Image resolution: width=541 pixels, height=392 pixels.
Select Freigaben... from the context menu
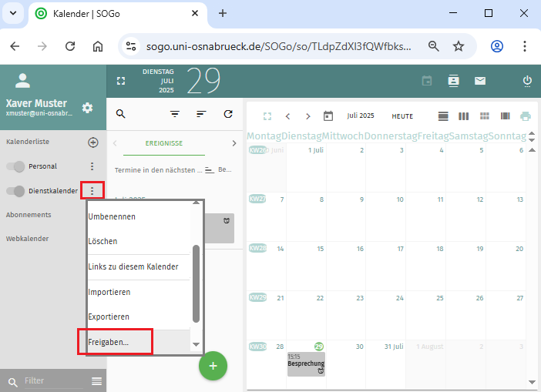(x=109, y=341)
